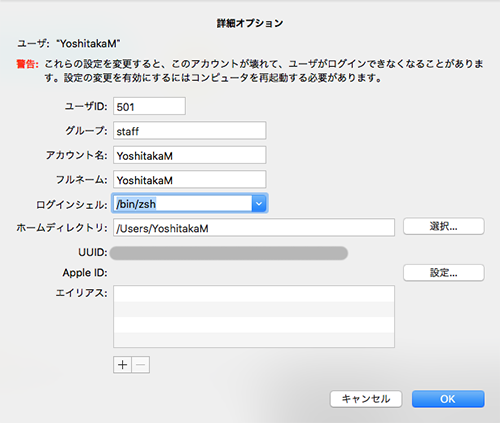
Task: Click the 詳細オプション dialog title
Action: (x=250, y=23)
